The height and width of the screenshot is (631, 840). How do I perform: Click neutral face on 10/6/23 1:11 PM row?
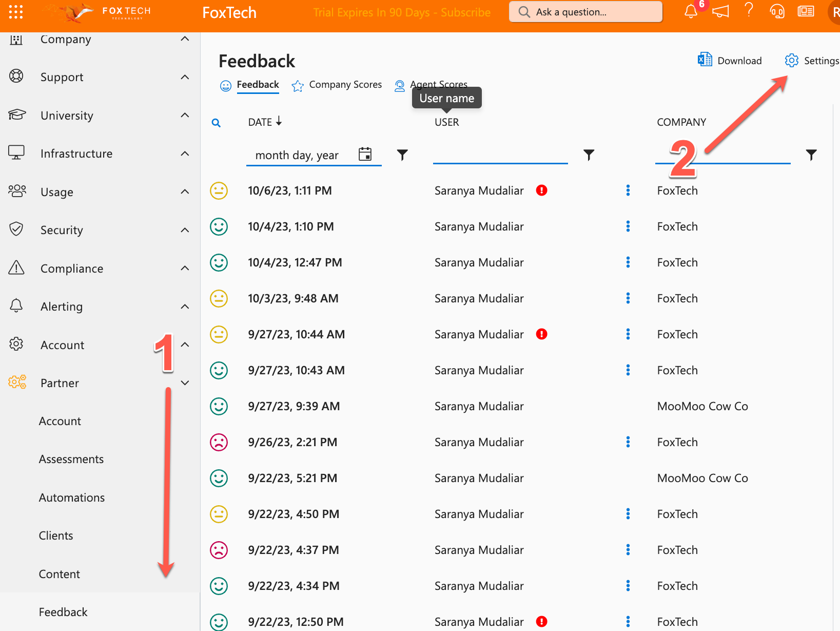pyautogui.click(x=219, y=190)
